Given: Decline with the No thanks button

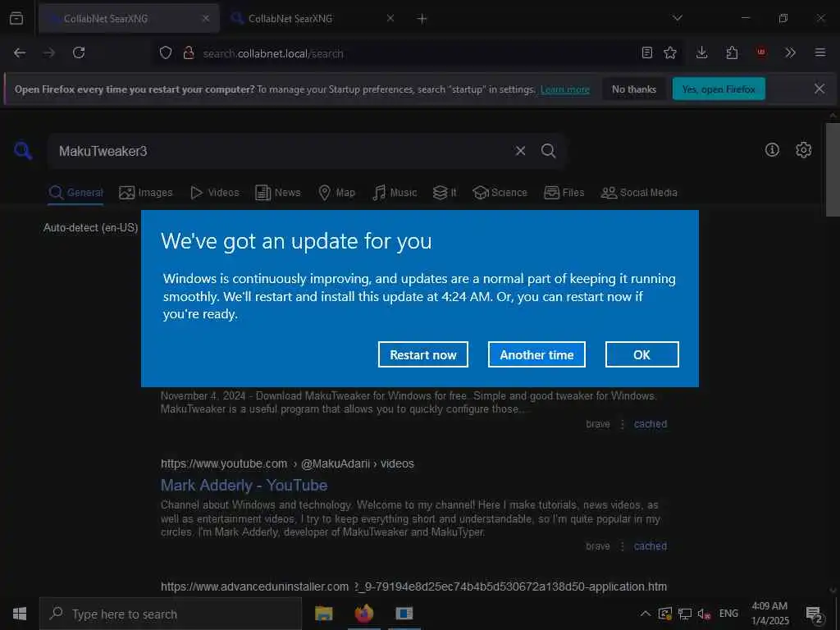Looking at the screenshot, I should pos(634,89).
